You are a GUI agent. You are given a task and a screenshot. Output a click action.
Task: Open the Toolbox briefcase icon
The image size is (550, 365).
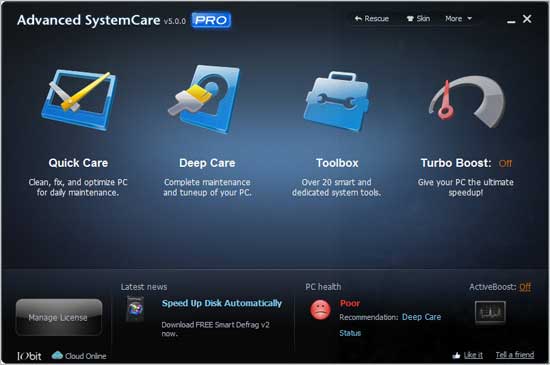click(x=337, y=102)
